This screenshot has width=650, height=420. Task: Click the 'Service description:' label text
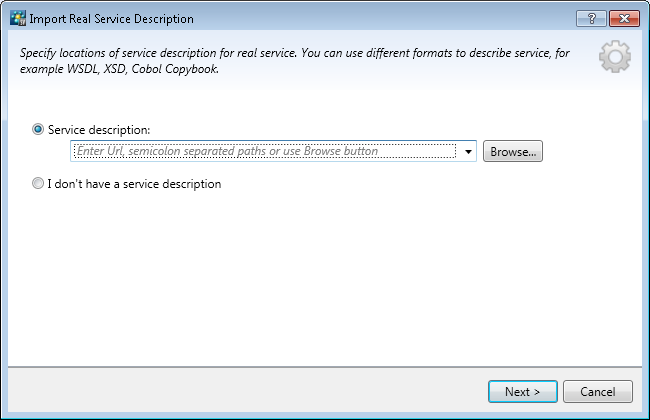tap(99, 130)
